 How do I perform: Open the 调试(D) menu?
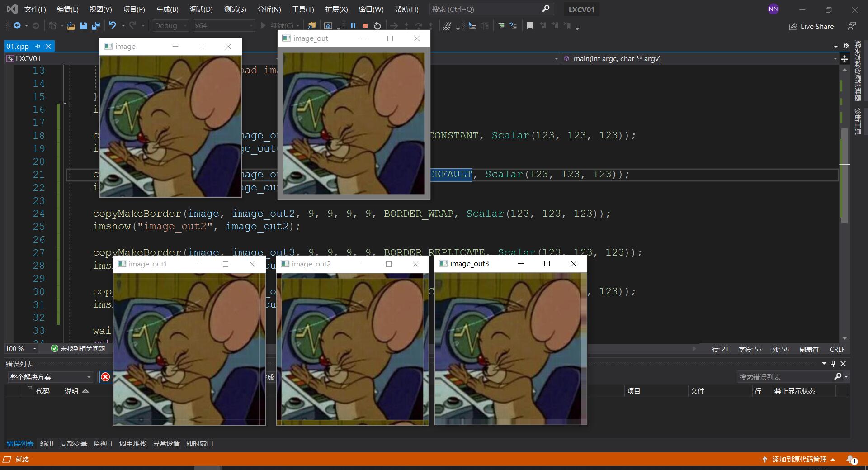click(201, 9)
